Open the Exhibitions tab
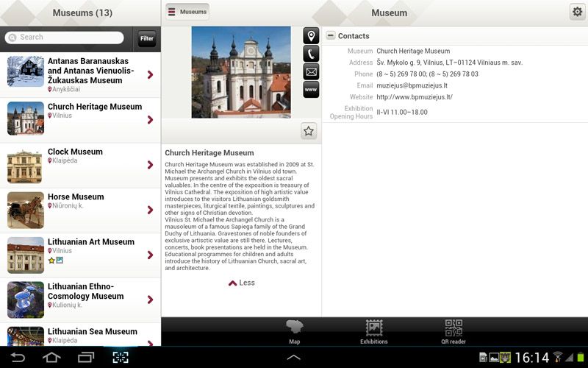The image size is (588, 368). [374, 332]
